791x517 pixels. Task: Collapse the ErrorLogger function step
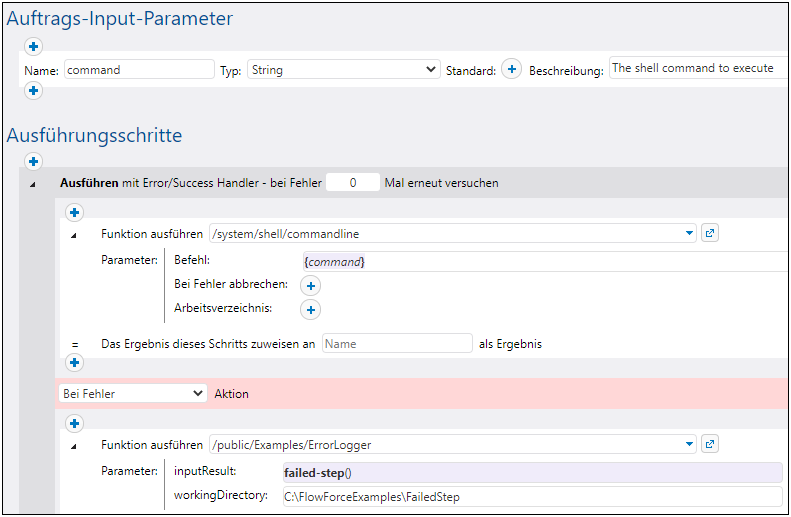74,446
